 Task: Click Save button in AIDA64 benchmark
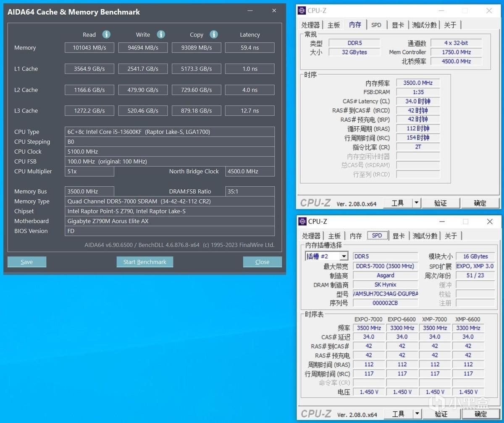pos(27,262)
